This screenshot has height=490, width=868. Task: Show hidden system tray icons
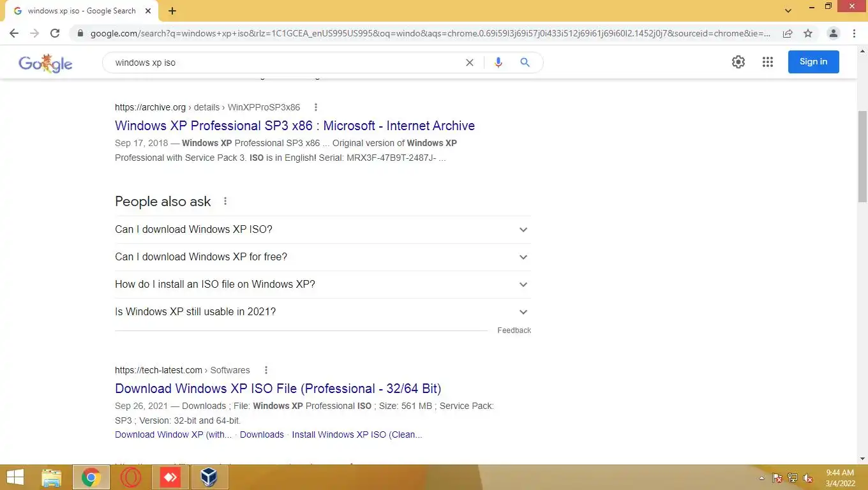[761, 478]
